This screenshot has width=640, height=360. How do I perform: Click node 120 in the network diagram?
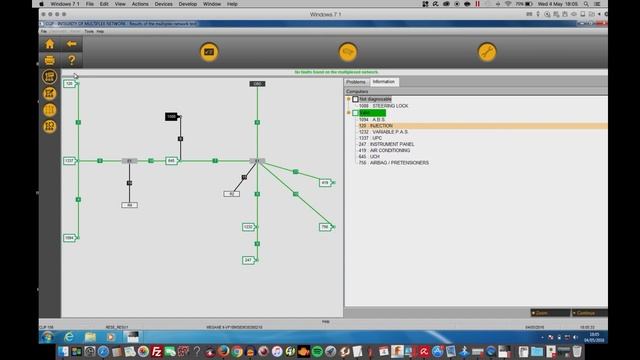tap(70, 84)
